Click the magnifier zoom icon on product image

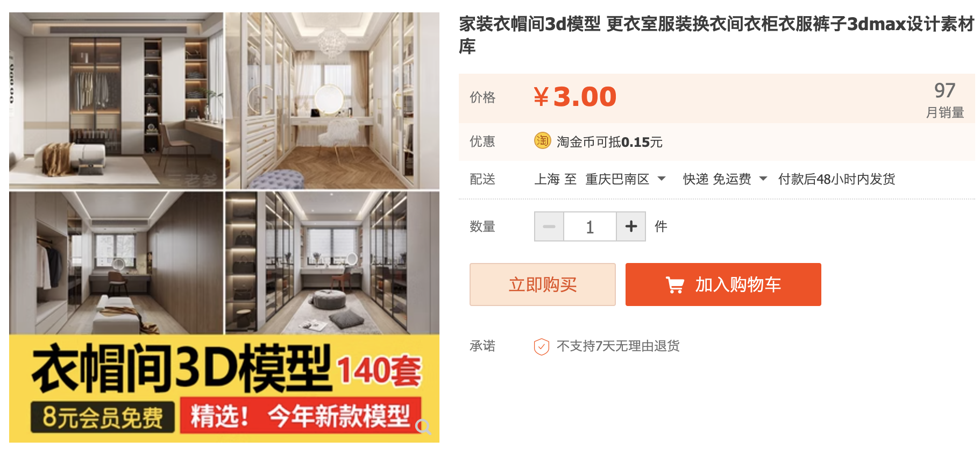[x=423, y=427]
